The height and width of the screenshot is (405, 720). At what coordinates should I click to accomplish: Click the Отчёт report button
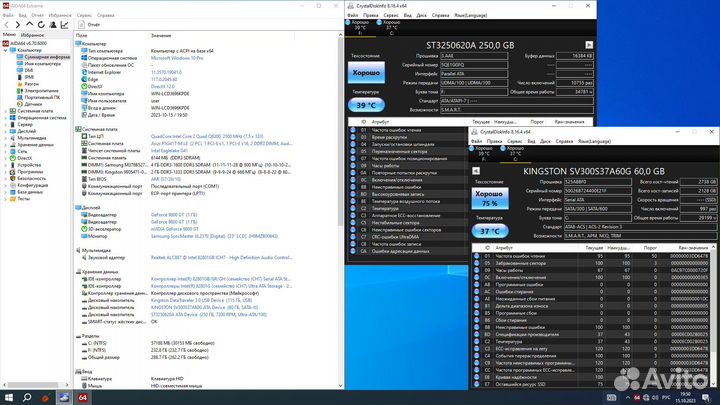[x=89, y=25]
